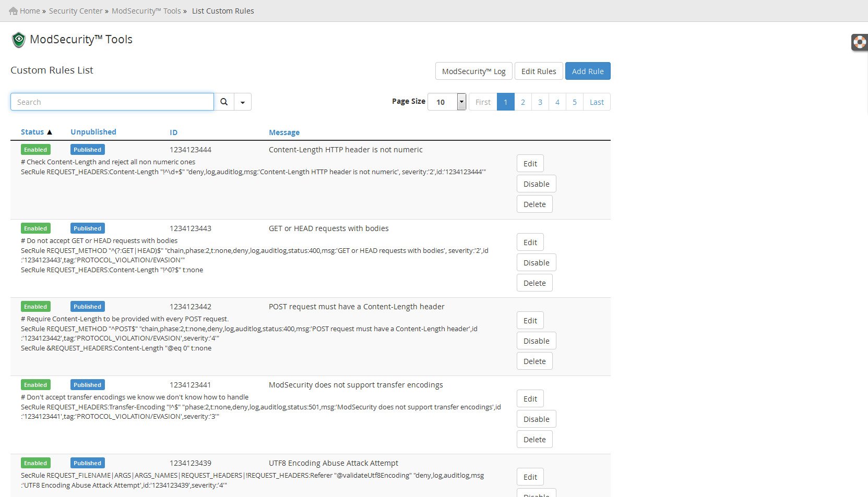Click the Enabled badge of rule 1234123444
This screenshot has width=868, height=497.
click(35, 150)
